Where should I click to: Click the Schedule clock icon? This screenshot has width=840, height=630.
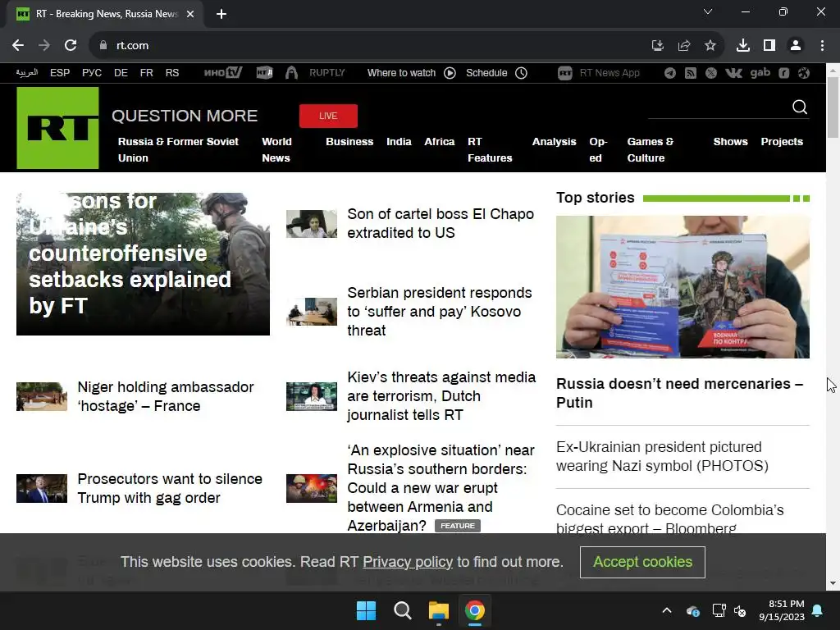pos(521,73)
